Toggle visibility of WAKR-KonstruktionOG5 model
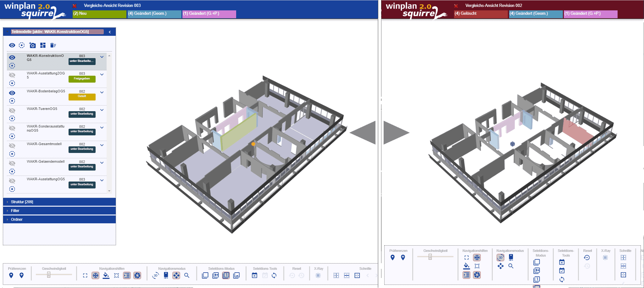Screen dimensions: 644x288 tap(12, 57)
